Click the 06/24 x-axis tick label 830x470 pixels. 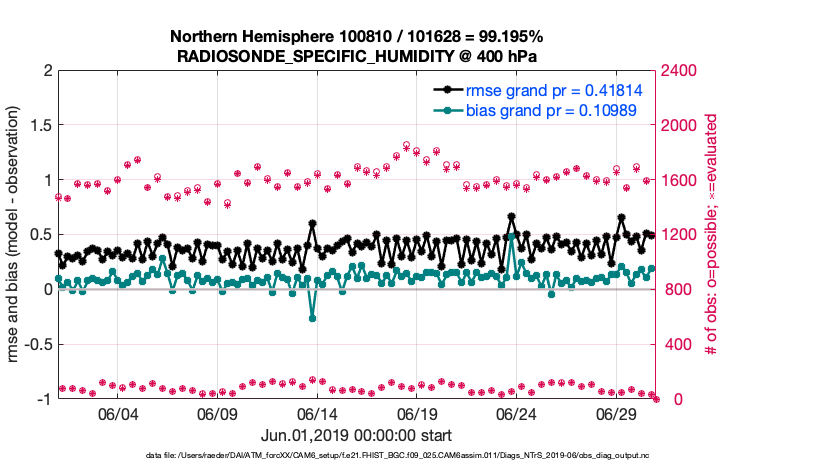tap(517, 414)
